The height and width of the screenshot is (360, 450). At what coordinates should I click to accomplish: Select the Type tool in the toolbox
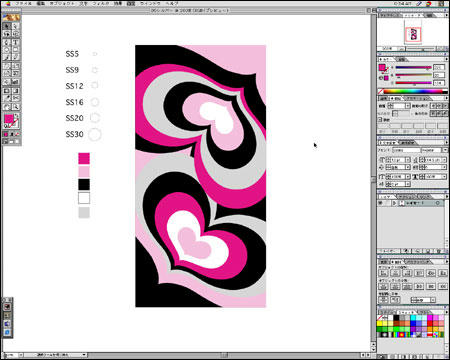coord(16,42)
